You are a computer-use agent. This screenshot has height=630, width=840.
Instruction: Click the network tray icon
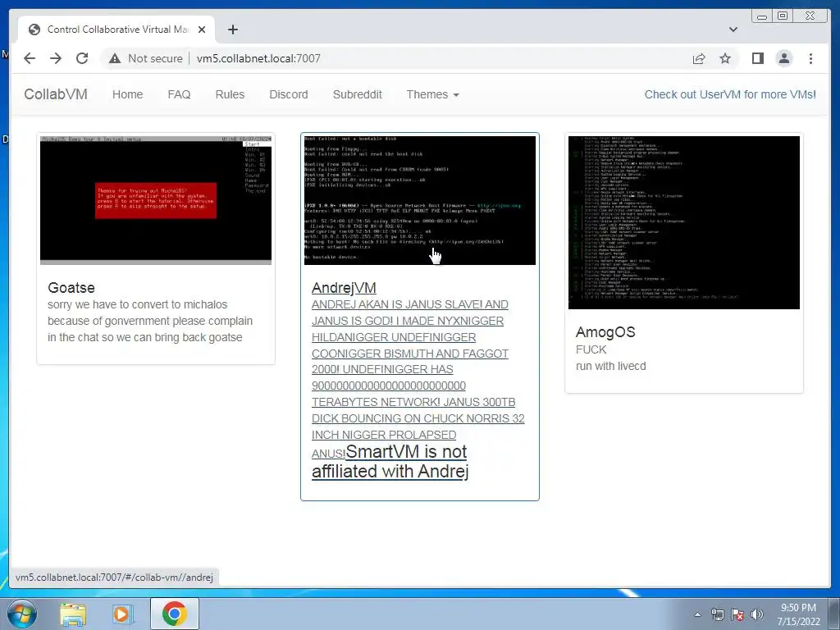point(717,614)
